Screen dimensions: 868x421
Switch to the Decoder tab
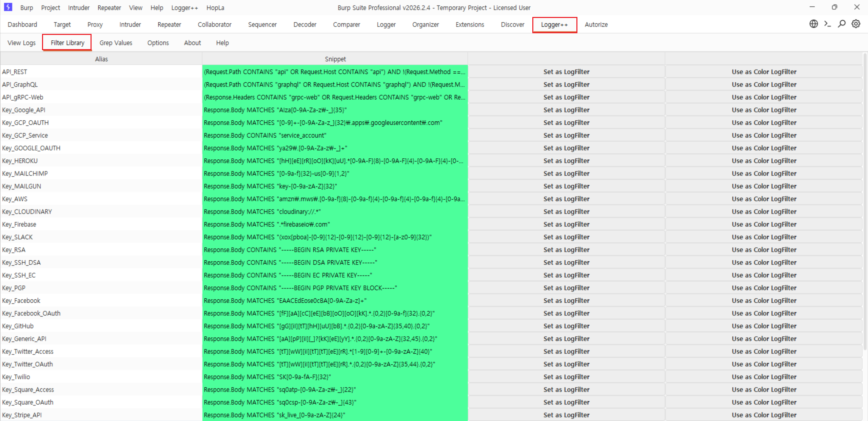305,24
